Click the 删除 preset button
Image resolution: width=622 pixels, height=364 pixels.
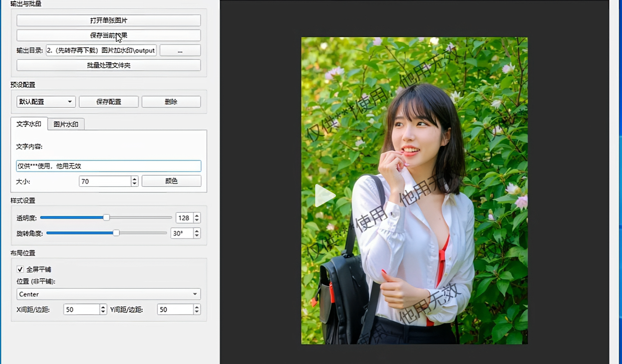171,102
